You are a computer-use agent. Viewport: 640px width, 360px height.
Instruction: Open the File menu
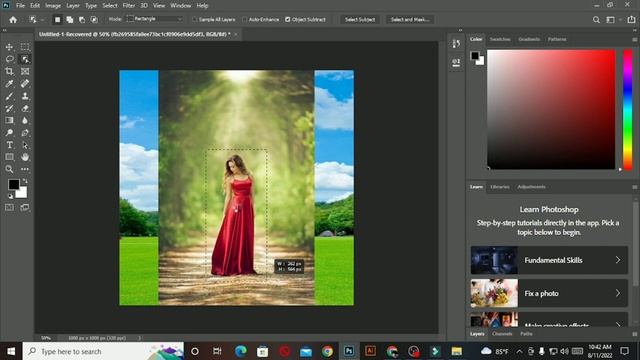click(x=20, y=6)
